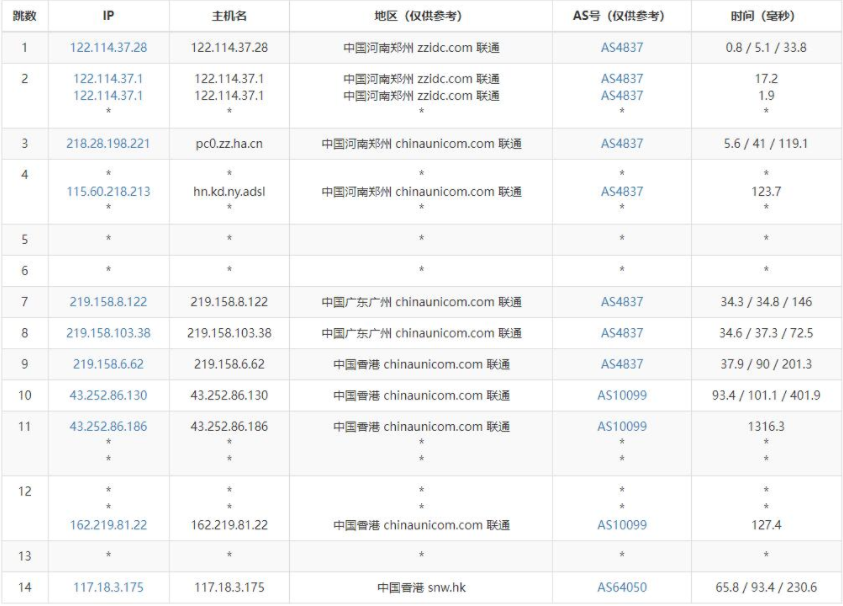Click the hostname cell hn.kd.ny.adsl
Screen dimensions: 843x606
229,191
